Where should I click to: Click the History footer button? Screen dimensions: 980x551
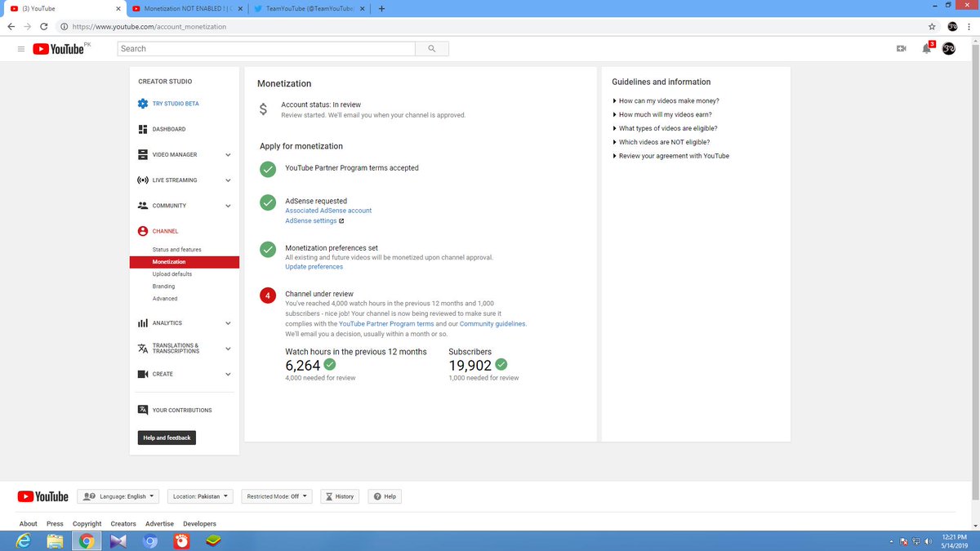tap(339, 496)
